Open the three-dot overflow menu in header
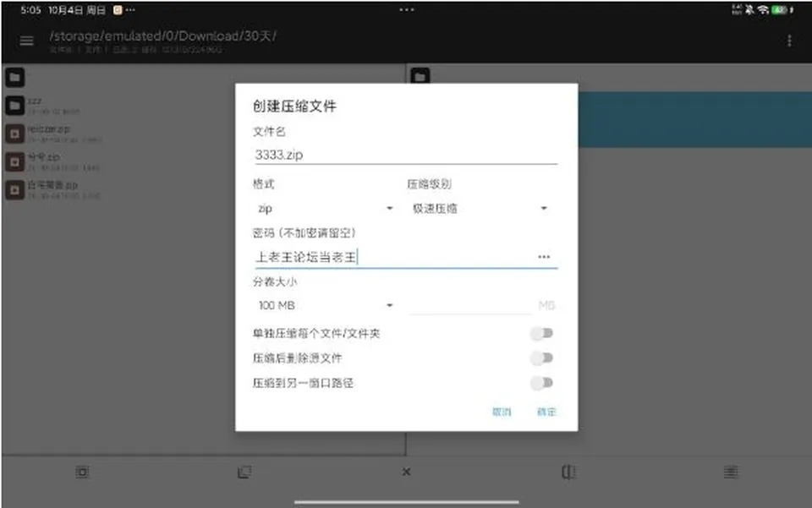This screenshot has height=508, width=812. coord(789,41)
